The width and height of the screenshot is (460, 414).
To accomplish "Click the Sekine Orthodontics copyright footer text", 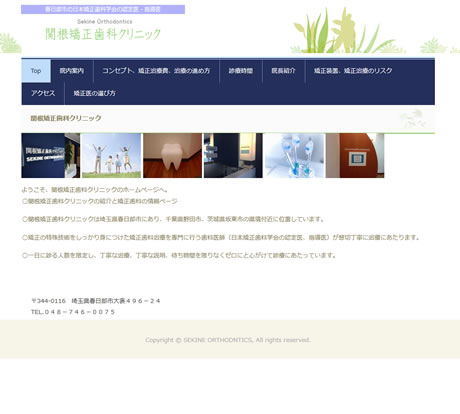I will (x=228, y=340).
